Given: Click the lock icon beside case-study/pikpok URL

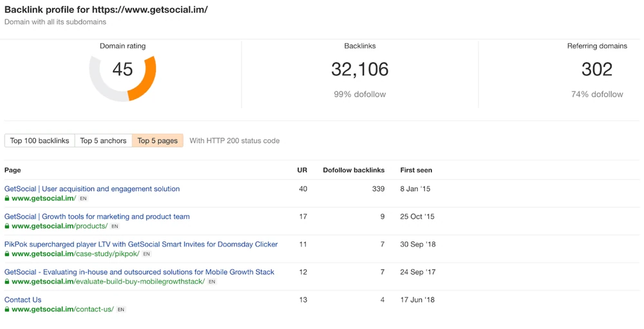Looking at the screenshot, I should 7,254.
